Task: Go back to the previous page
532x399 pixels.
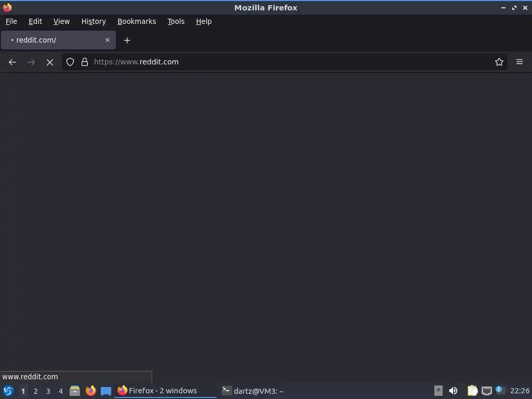Action: [x=12, y=62]
